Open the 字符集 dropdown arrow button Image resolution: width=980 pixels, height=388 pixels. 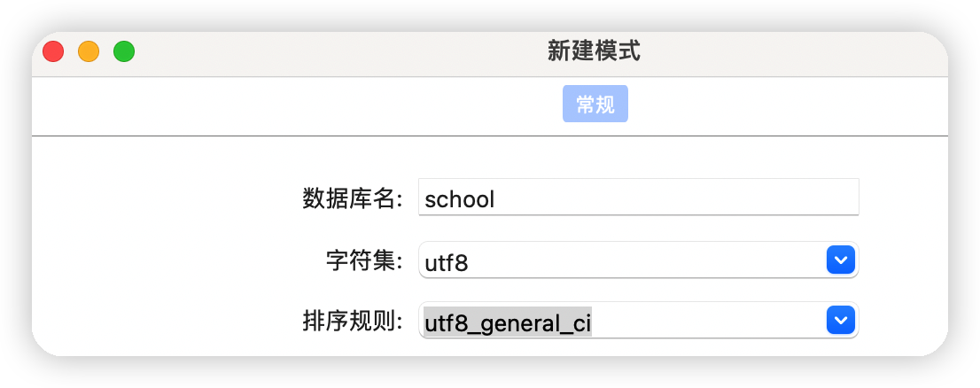[x=841, y=260]
